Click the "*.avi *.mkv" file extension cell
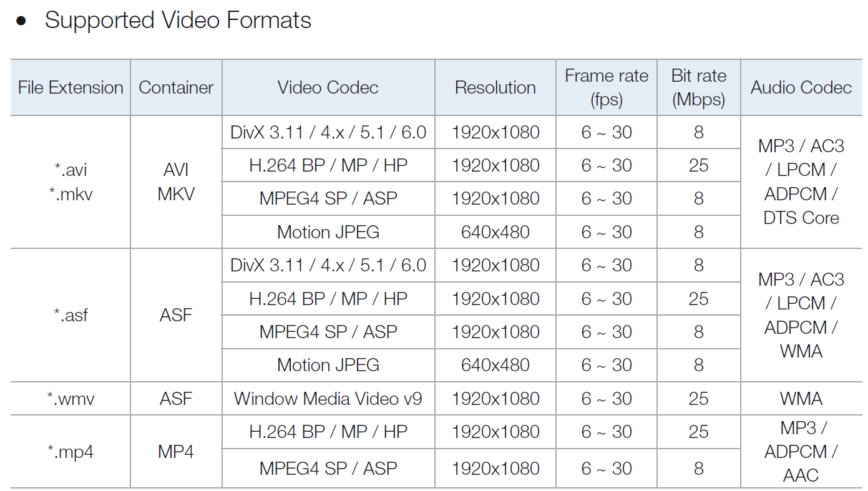Viewport: 868px width, 491px height. click(x=71, y=182)
